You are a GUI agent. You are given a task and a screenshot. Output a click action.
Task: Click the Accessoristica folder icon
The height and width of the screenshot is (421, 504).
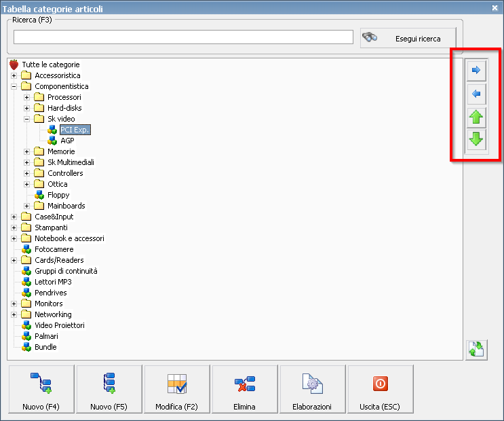pos(26,75)
